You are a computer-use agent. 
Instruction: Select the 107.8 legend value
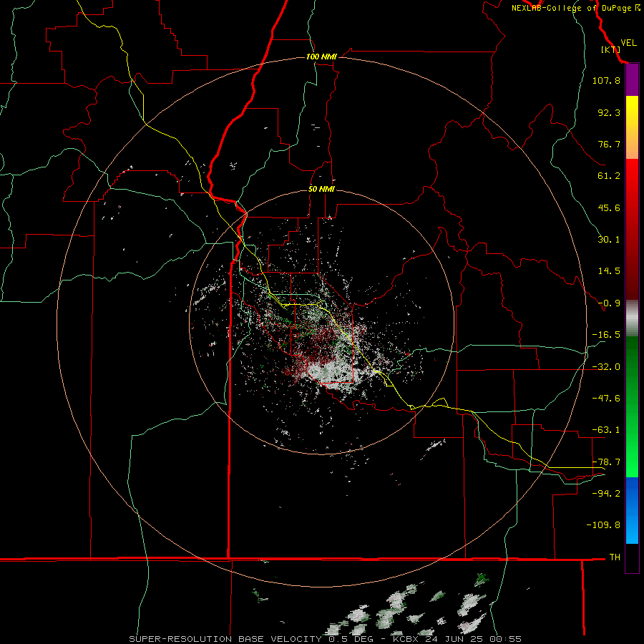coord(606,80)
